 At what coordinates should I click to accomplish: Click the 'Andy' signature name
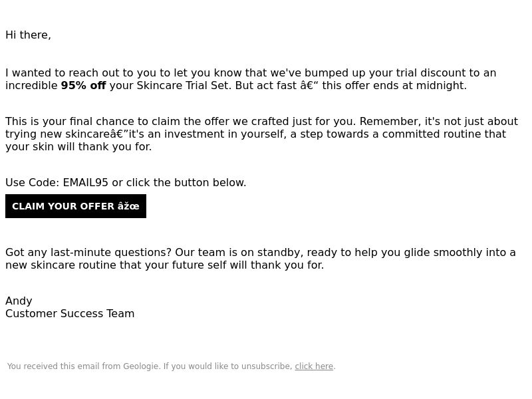click(19, 301)
